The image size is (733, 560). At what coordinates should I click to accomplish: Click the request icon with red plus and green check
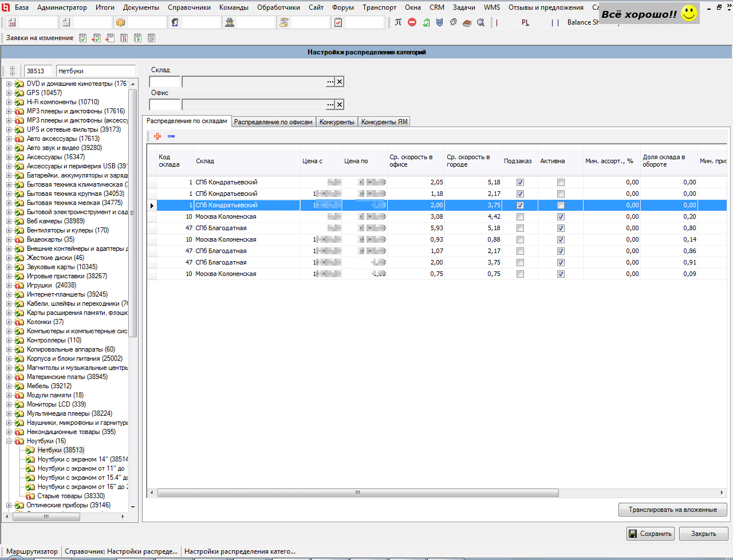pyautogui.click(x=96, y=38)
